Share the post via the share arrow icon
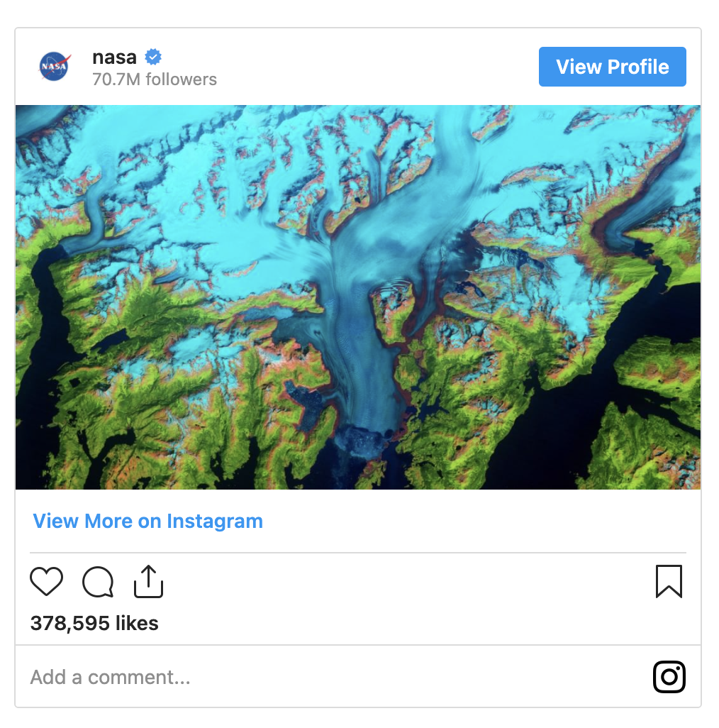 click(x=147, y=580)
